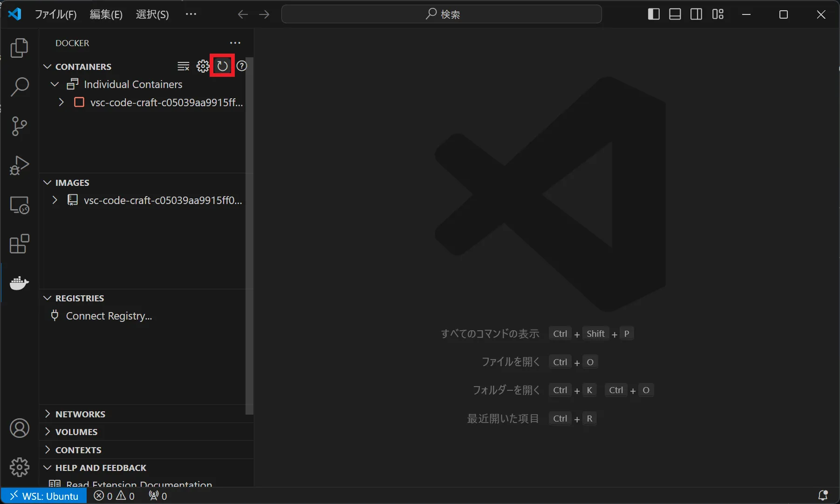Expand the NETWORKS section
The image size is (840, 504).
(80, 414)
